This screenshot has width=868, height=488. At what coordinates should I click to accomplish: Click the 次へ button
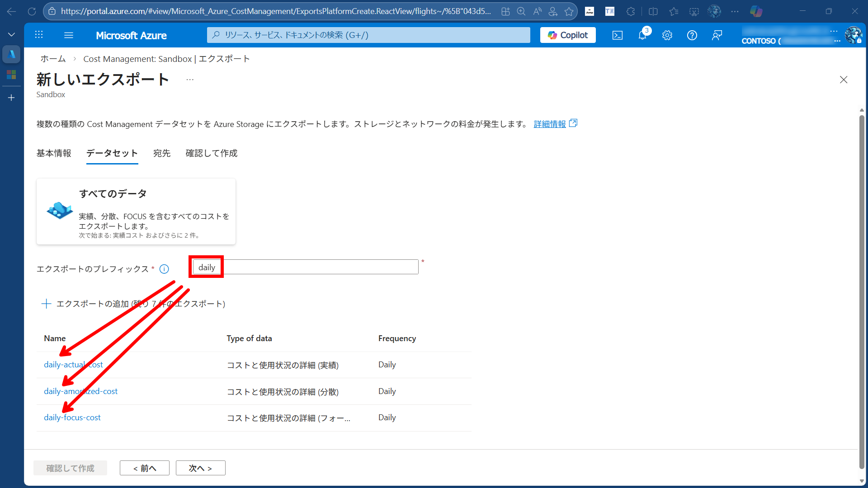[x=200, y=468]
